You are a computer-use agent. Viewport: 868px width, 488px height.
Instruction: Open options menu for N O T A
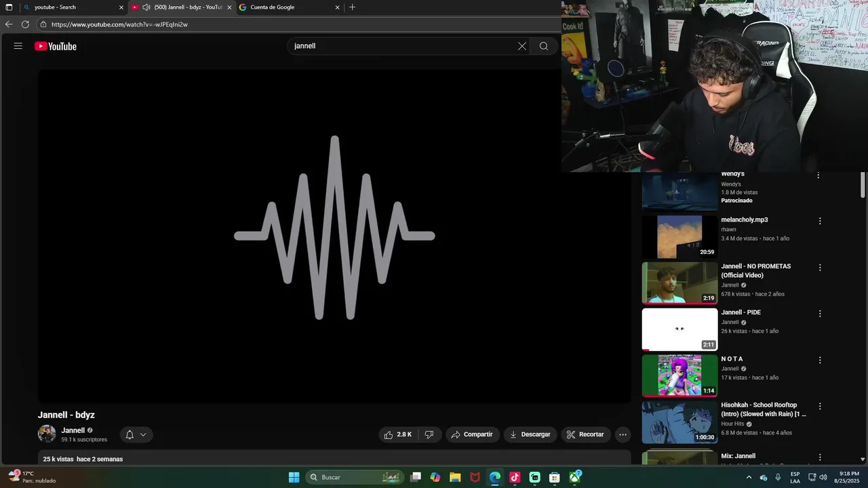point(820,361)
